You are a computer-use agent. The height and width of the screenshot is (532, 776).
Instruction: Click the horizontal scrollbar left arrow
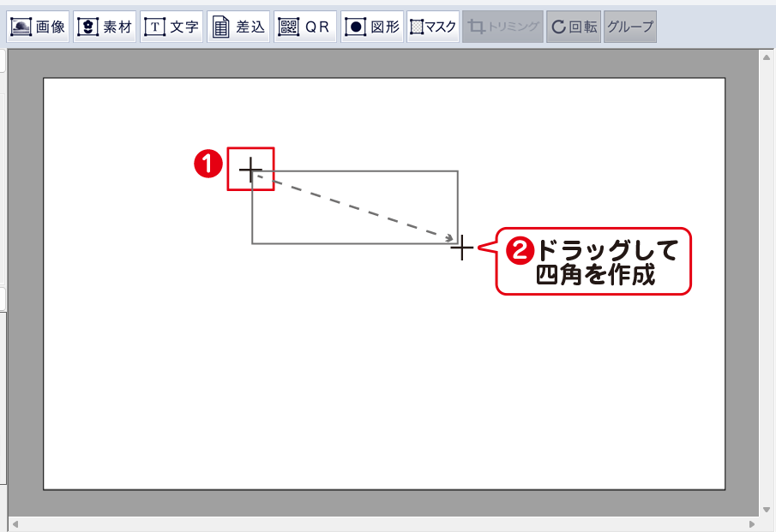pyautogui.click(x=15, y=523)
